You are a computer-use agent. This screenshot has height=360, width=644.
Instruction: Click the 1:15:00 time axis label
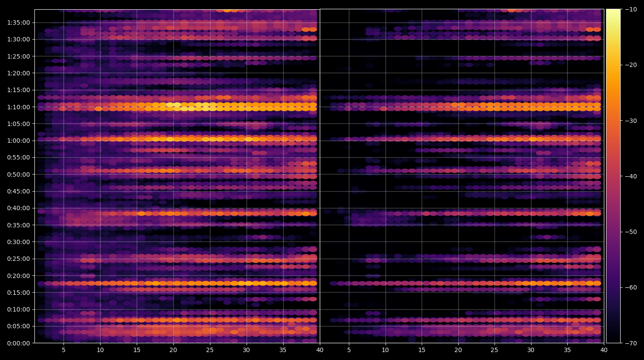click(19, 90)
